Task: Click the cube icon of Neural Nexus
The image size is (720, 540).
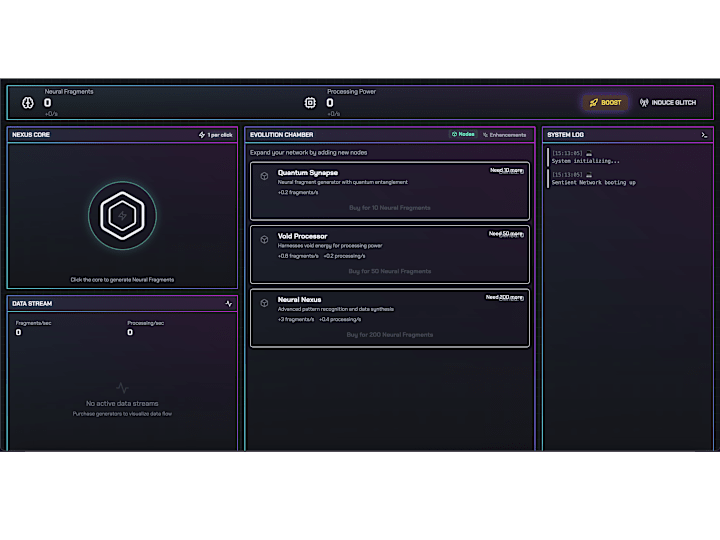Action: point(264,303)
